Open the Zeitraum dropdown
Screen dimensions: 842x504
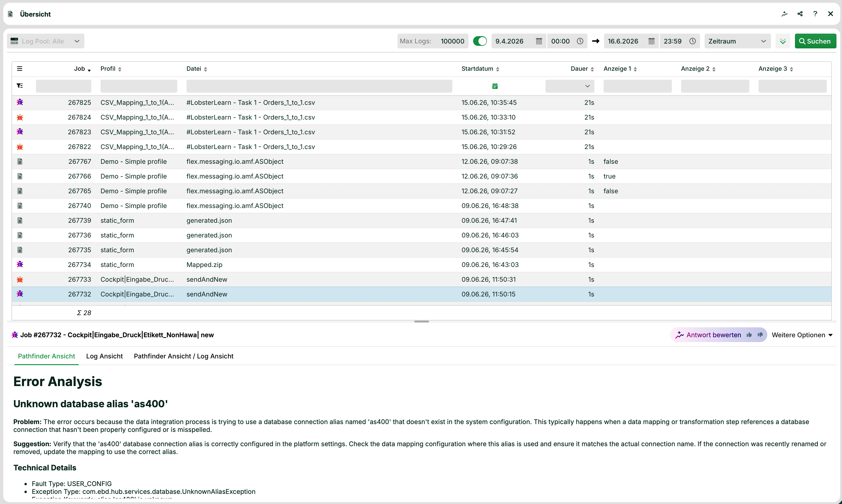(737, 41)
